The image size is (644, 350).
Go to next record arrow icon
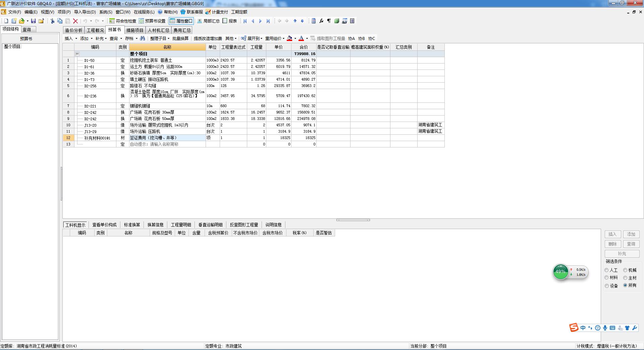click(260, 21)
